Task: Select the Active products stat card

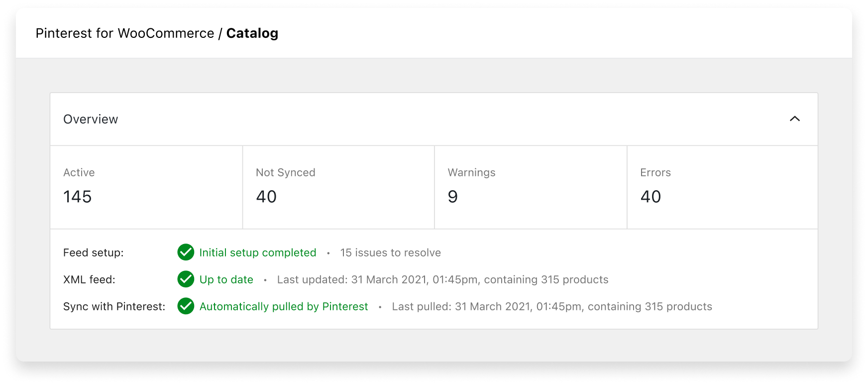Action: (x=146, y=187)
